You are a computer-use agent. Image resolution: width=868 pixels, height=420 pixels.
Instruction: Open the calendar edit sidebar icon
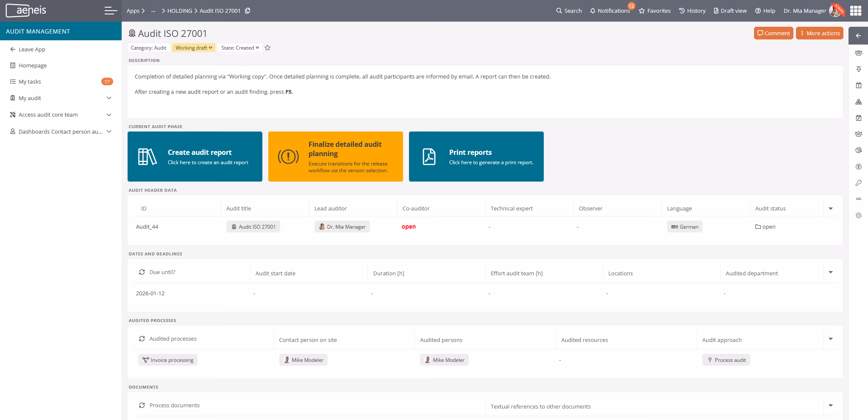coord(859,118)
